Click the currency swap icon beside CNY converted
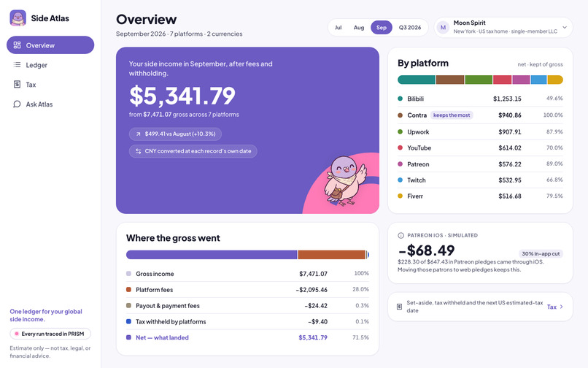The height and width of the screenshot is (368, 588). pyautogui.click(x=139, y=151)
